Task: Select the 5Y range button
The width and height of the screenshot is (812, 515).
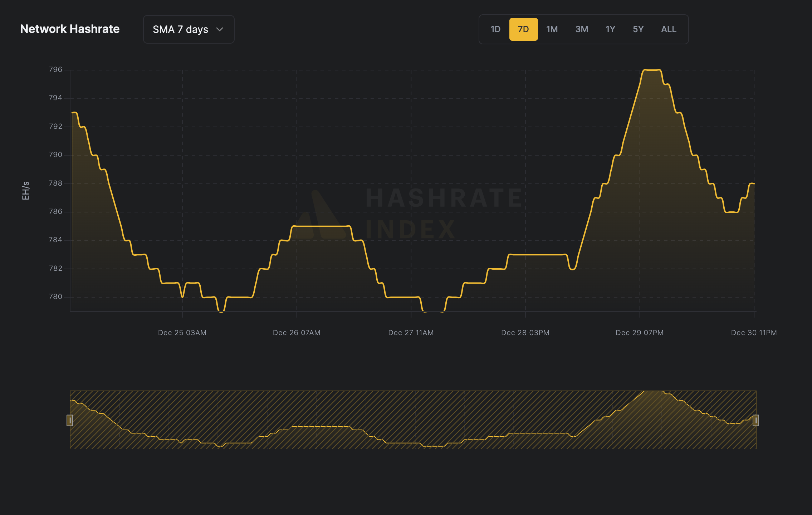Action: click(x=638, y=29)
